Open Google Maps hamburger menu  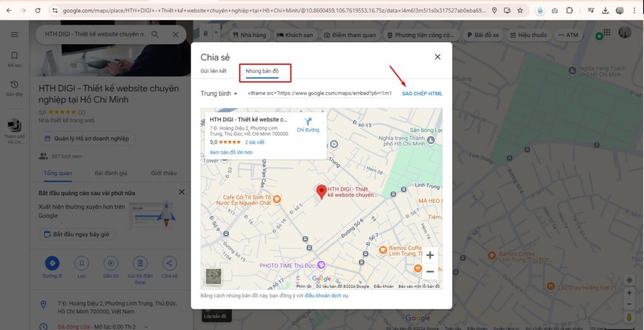coord(14,35)
